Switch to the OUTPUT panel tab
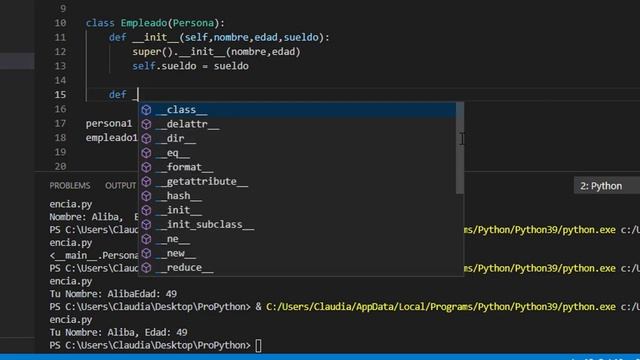 point(120,186)
